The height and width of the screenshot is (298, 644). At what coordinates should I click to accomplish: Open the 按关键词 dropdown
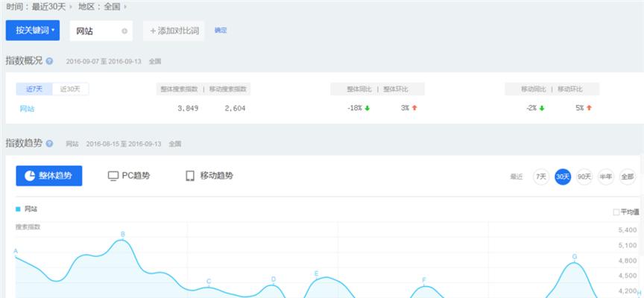coord(32,31)
